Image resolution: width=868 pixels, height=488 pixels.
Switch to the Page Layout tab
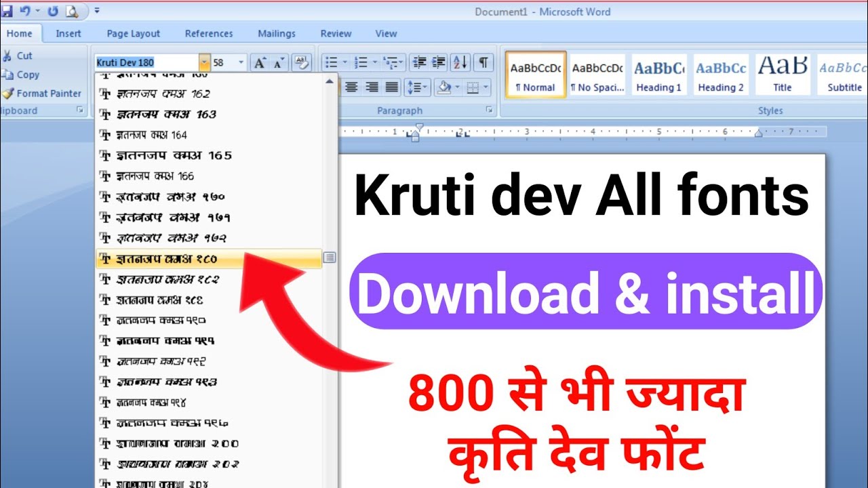[134, 33]
